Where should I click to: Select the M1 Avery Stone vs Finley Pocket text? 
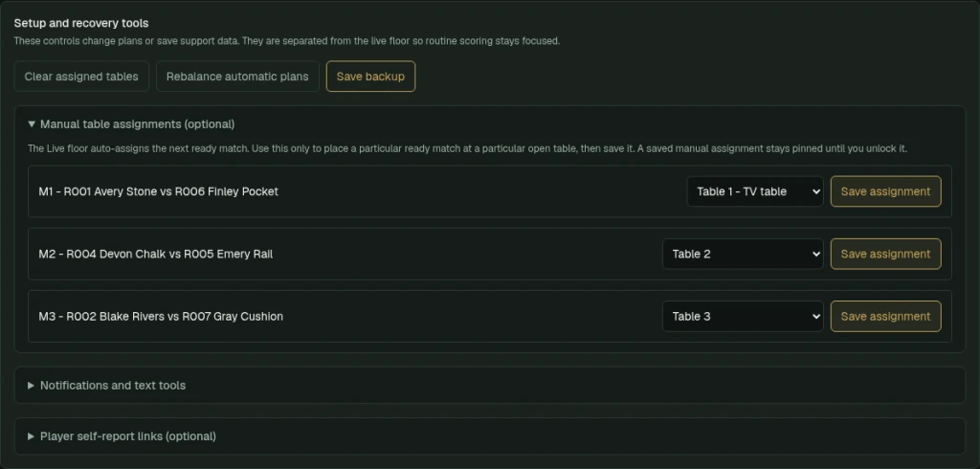point(158,191)
